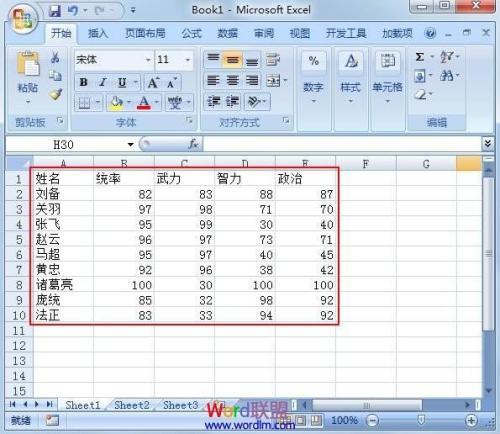Click the Save icon in quick access toolbar
Screen dimensions: 500x434
pos(55,11)
